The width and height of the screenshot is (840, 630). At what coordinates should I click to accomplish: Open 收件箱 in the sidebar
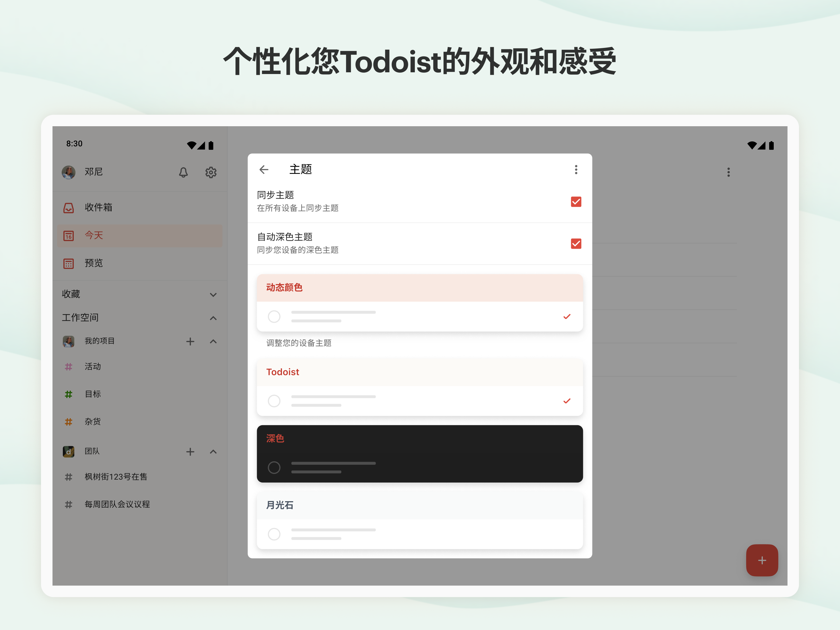tap(140, 207)
